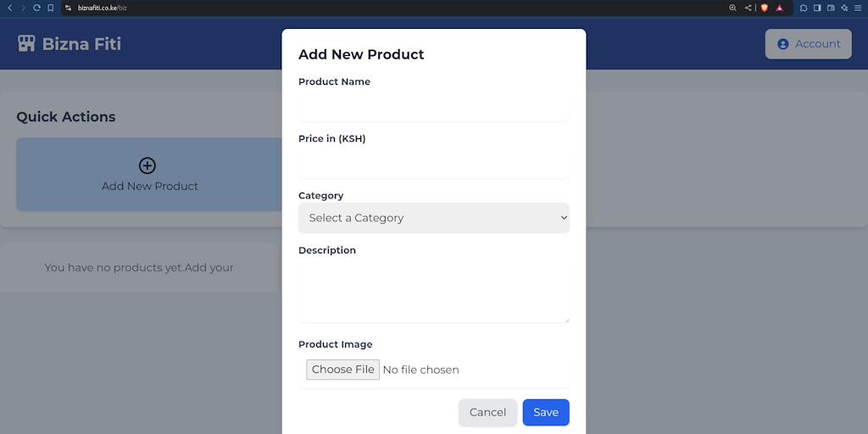Image resolution: width=868 pixels, height=434 pixels.
Task: Cancel the Add New Product dialog
Action: 487,413
